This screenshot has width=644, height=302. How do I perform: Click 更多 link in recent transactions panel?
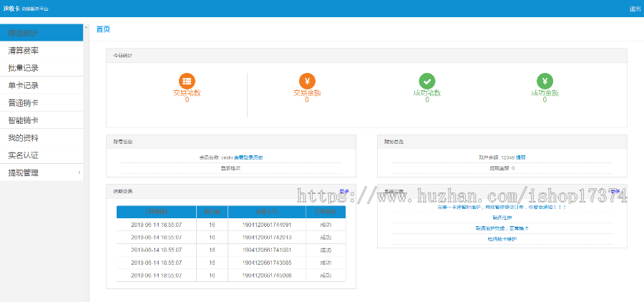[x=344, y=191]
